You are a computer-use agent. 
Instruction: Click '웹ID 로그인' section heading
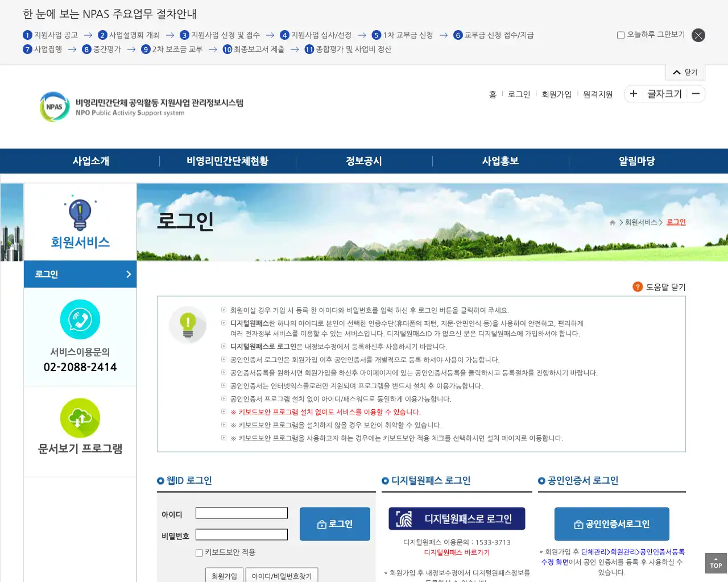(x=189, y=481)
